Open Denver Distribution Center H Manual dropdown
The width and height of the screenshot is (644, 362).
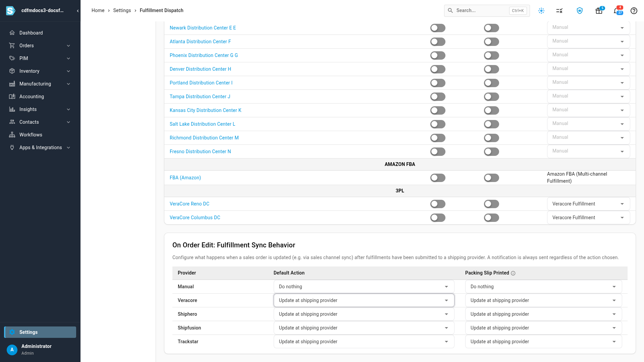(x=588, y=69)
